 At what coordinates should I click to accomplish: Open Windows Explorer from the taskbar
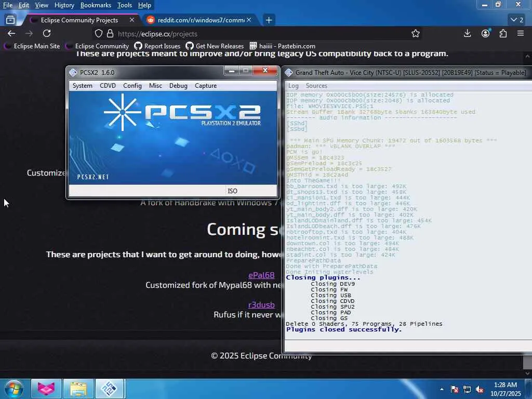(x=78, y=389)
